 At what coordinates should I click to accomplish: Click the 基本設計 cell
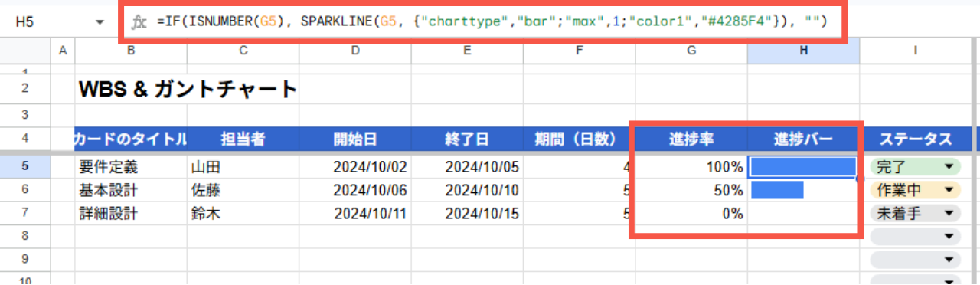pos(131,190)
